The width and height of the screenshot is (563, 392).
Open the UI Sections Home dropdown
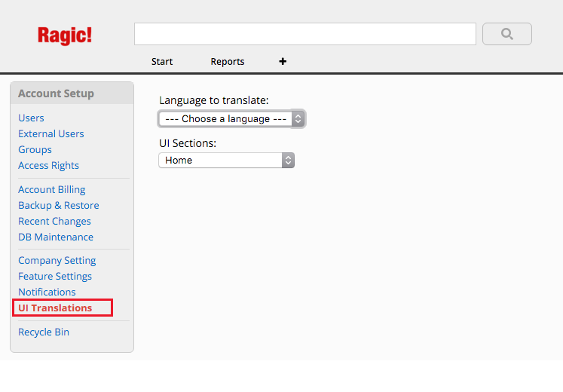coord(227,160)
